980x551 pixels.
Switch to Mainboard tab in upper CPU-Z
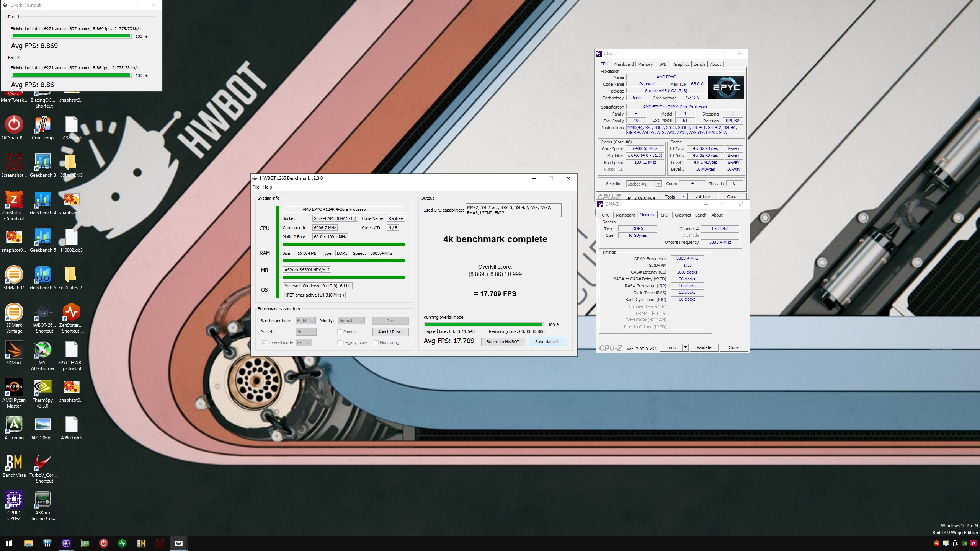coord(624,64)
